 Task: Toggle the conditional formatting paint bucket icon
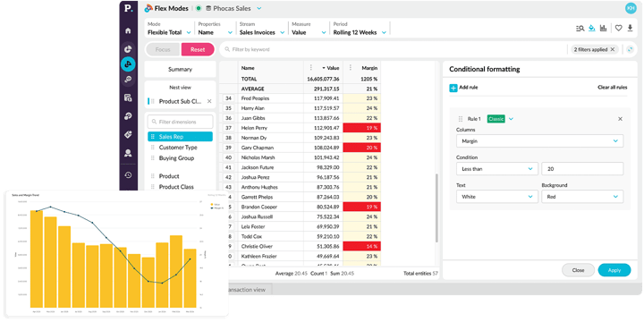(592, 28)
